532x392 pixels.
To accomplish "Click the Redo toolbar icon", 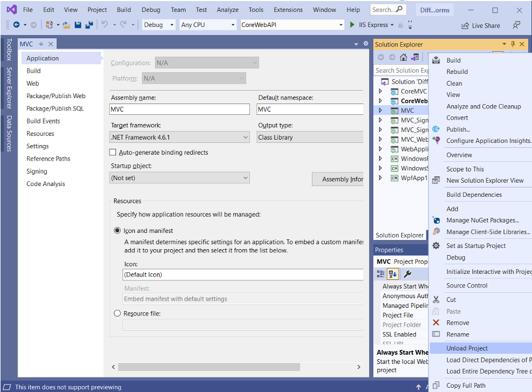I will coord(123,24).
